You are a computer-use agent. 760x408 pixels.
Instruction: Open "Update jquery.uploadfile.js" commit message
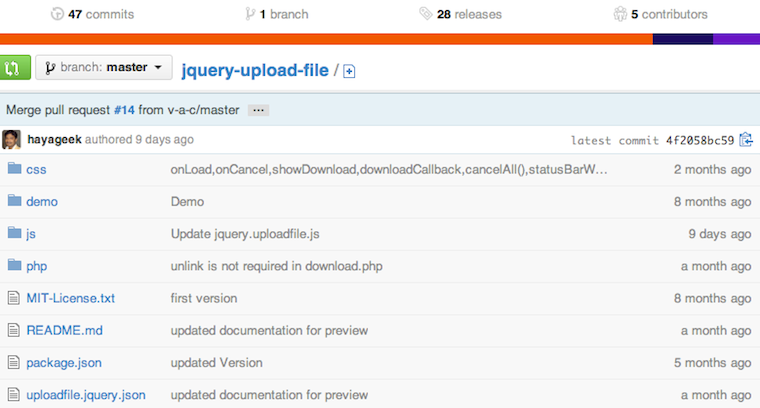point(245,234)
